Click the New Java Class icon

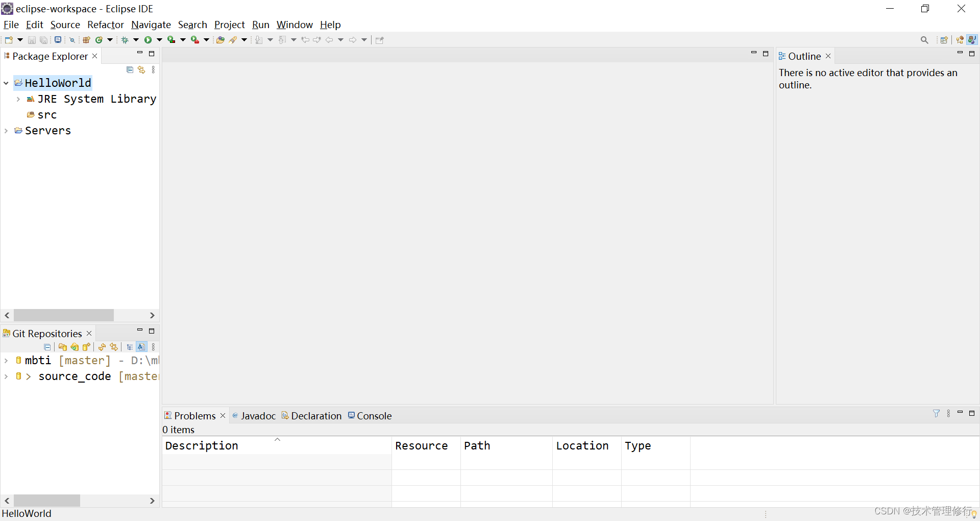point(99,40)
